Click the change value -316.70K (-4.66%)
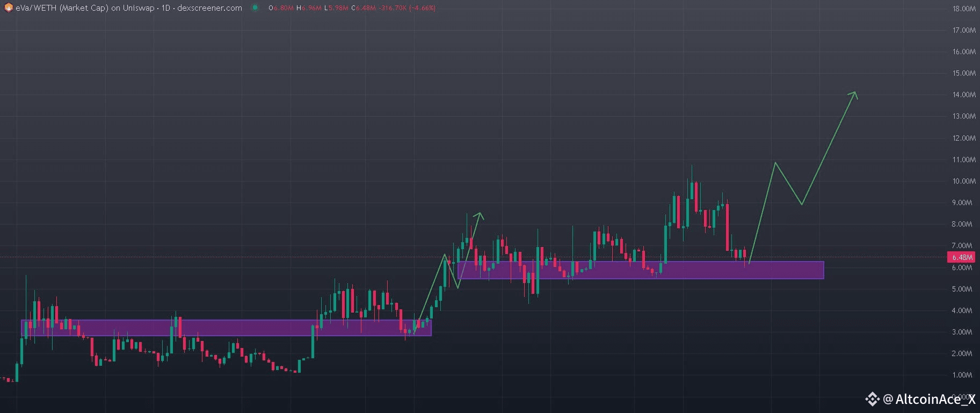 [407, 8]
